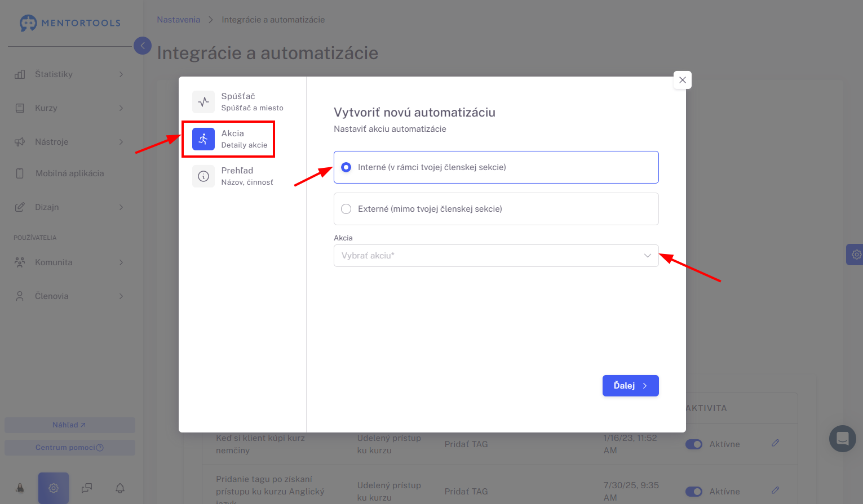Click the Ďalej button
Viewport: 863px width, 504px height.
(x=630, y=386)
